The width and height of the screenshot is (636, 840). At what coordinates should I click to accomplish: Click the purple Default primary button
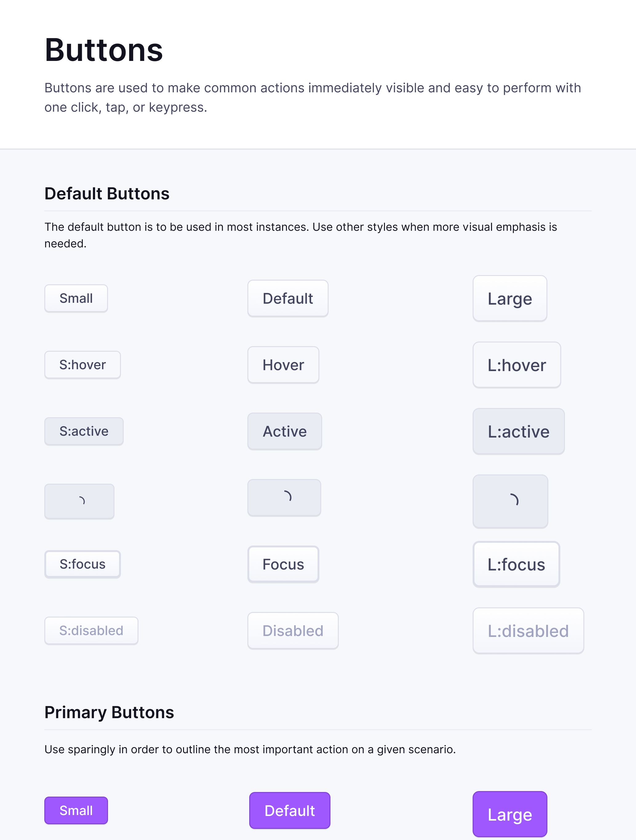pyautogui.click(x=290, y=810)
